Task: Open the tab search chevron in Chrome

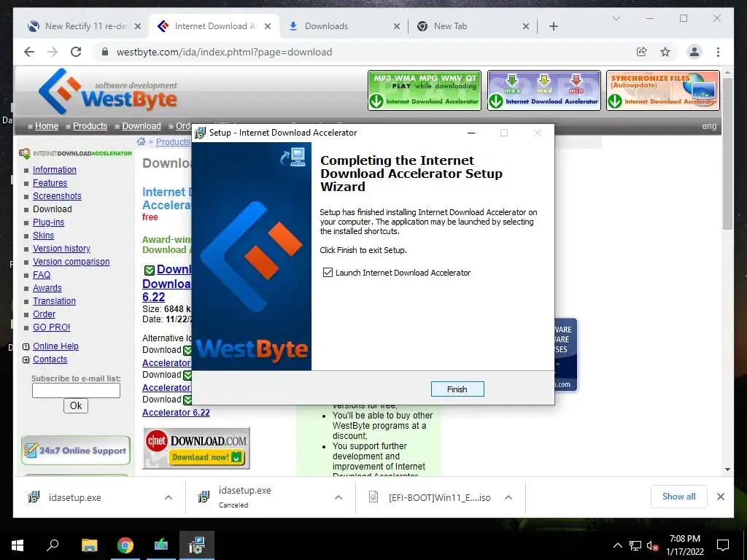Action: point(616,18)
